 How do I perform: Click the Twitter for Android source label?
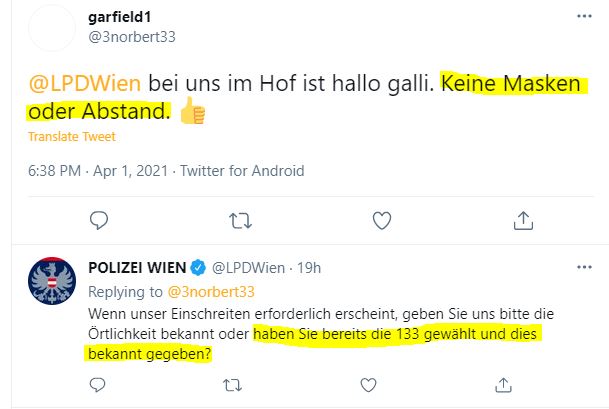[242, 171]
